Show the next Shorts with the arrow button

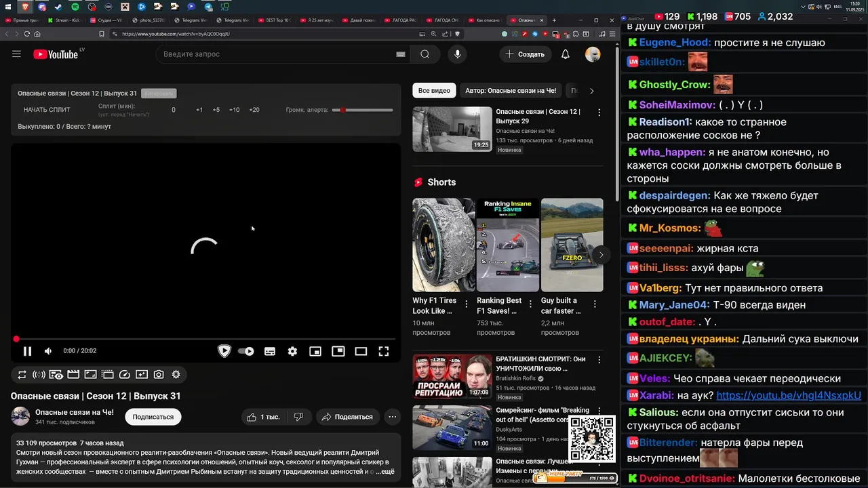click(601, 255)
